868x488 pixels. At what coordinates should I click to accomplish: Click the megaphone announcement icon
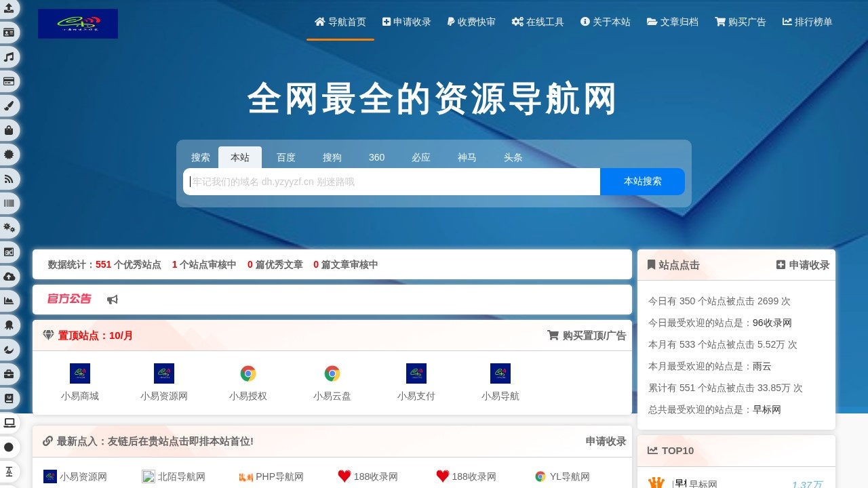click(113, 300)
